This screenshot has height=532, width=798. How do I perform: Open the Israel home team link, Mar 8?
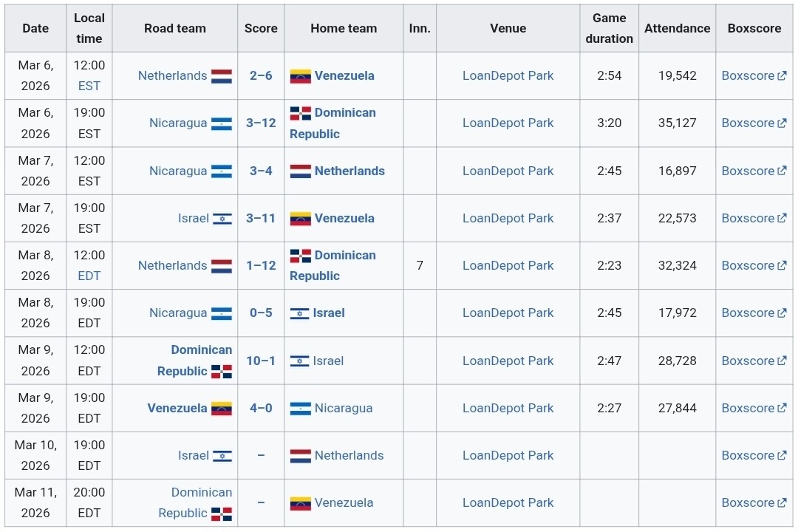[329, 313]
